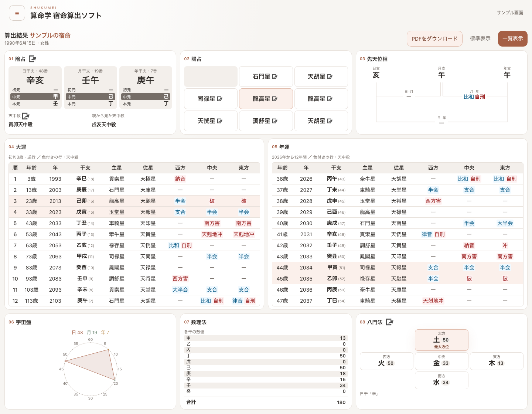This screenshot has height=414, width=532.
Task: Click 丙午 (43) in 年運 table
Action: pyautogui.click(x=336, y=179)
